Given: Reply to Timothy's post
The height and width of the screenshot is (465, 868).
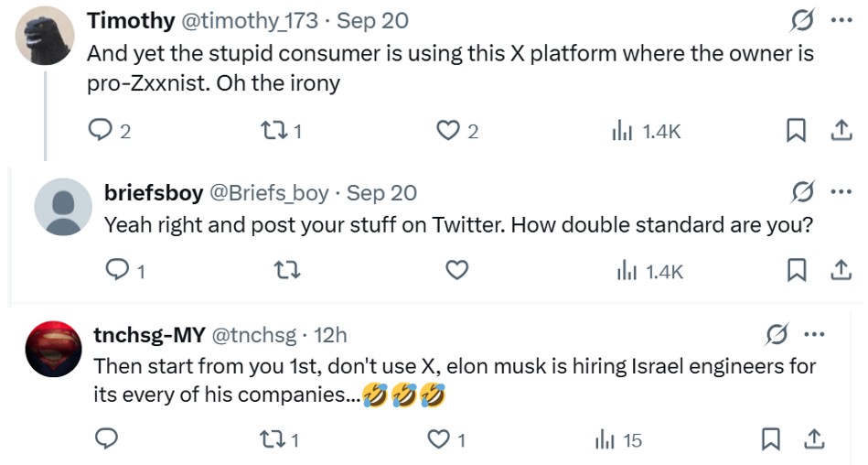Looking at the screenshot, I should pyautogui.click(x=99, y=132).
